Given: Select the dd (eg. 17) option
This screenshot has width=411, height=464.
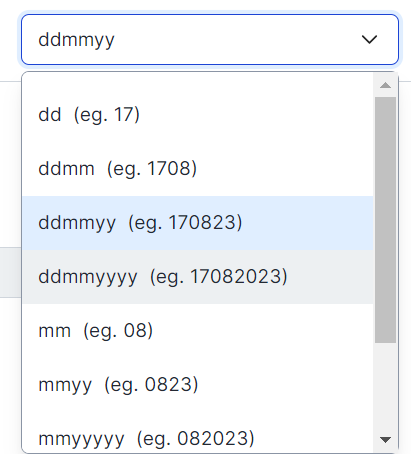Looking at the screenshot, I should coord(198,115).
